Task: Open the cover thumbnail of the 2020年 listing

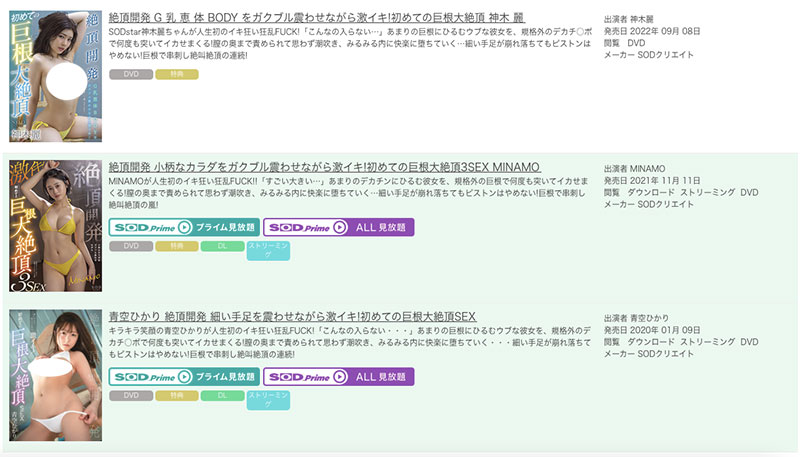Action: click(x=55, y=375)
